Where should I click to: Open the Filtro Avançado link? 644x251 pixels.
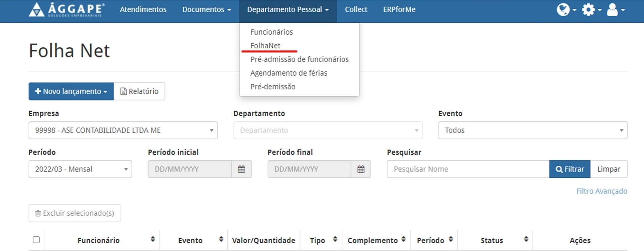point(601,191)
